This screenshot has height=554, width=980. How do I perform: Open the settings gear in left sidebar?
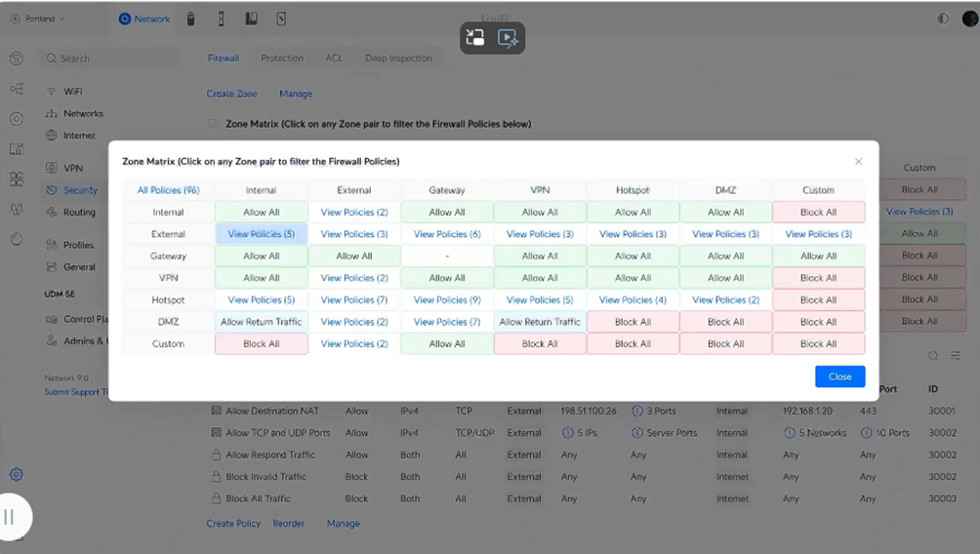[17, 475]
